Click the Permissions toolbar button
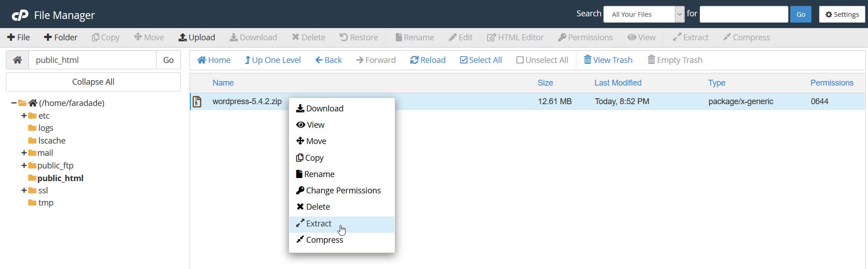This screenshot has height=269, width=868. coord(585,37)
